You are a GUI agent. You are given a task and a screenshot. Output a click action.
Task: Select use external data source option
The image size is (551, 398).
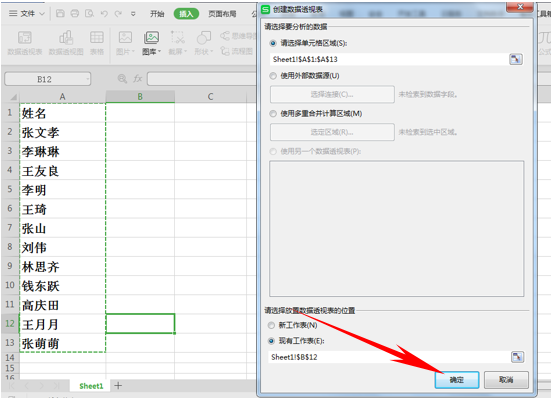(273, 76)
